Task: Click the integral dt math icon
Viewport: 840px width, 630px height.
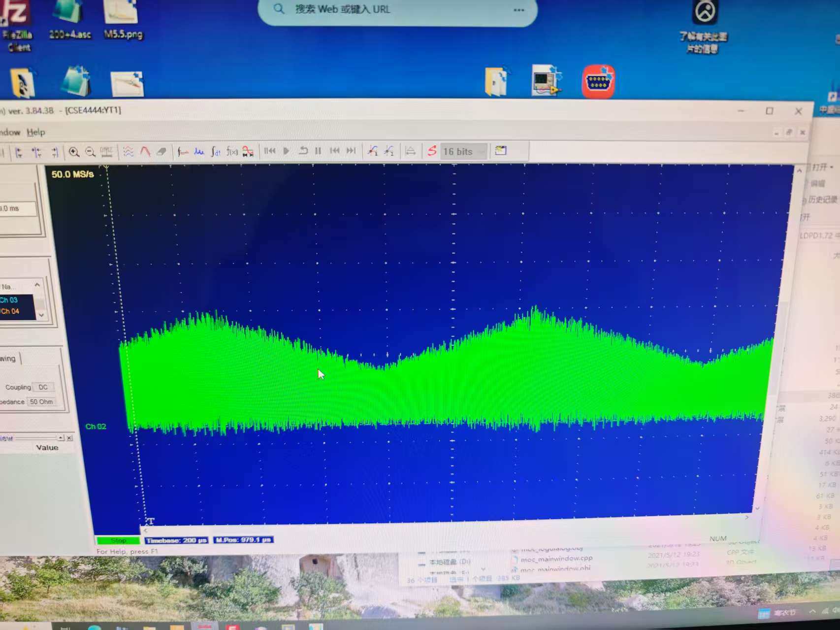Action: (216, 152)
